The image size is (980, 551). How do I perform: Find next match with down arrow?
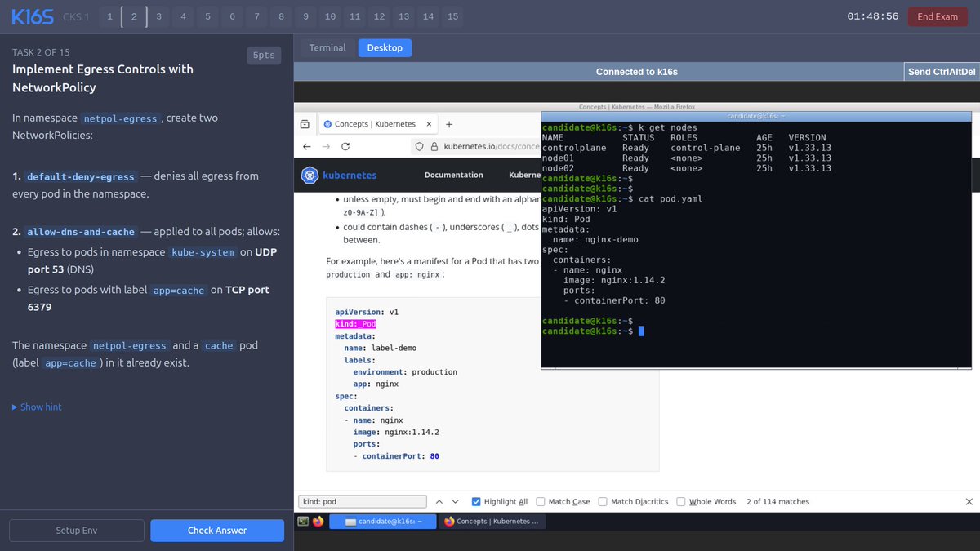[x=456, y=501]
